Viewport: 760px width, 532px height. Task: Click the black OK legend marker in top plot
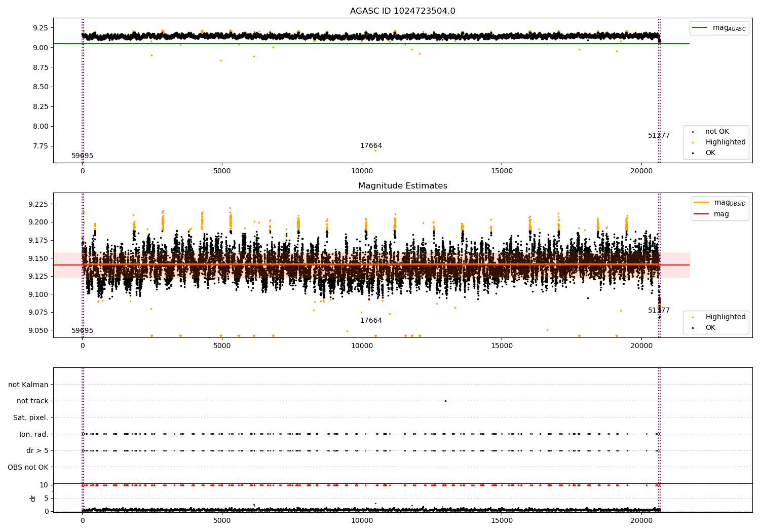tap(693, 153)
